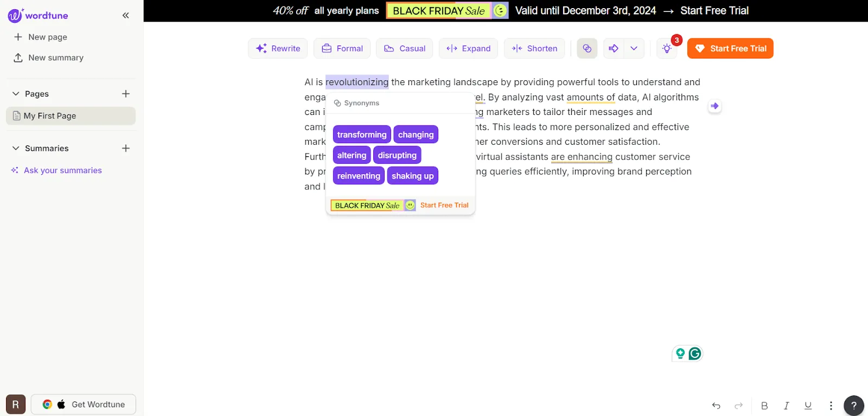Viewport: 868px width, 416px height.
Task: Click the Wordtune logo
Action: click(38, 16)
